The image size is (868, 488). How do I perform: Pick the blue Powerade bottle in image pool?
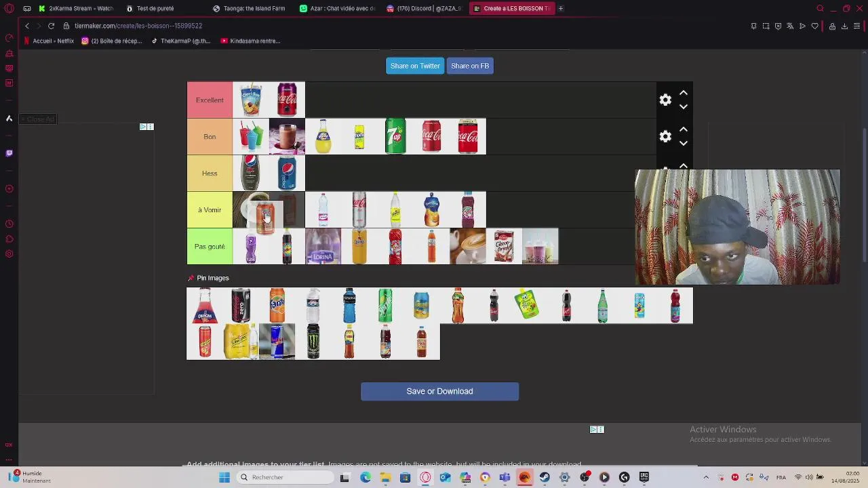coord(349,305)
